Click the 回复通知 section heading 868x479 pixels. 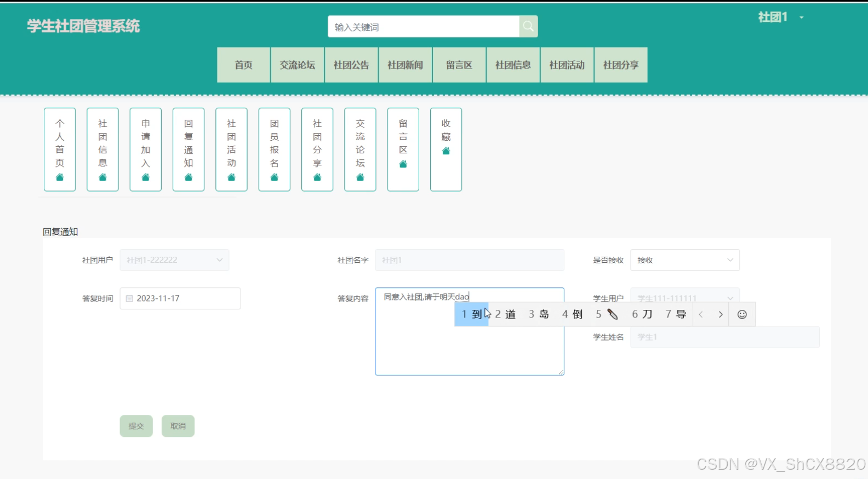[61, 232]
